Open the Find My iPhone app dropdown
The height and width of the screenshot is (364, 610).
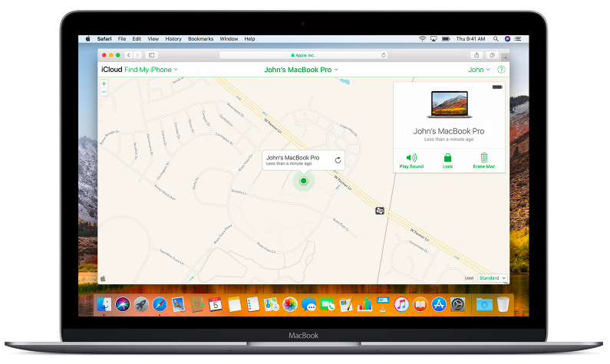pos(151,70)
